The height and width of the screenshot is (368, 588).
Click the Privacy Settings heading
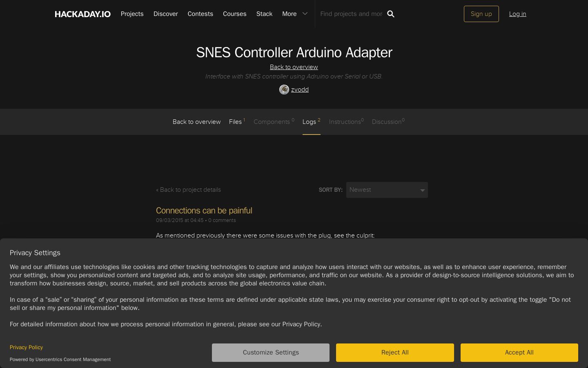[35, 253]
